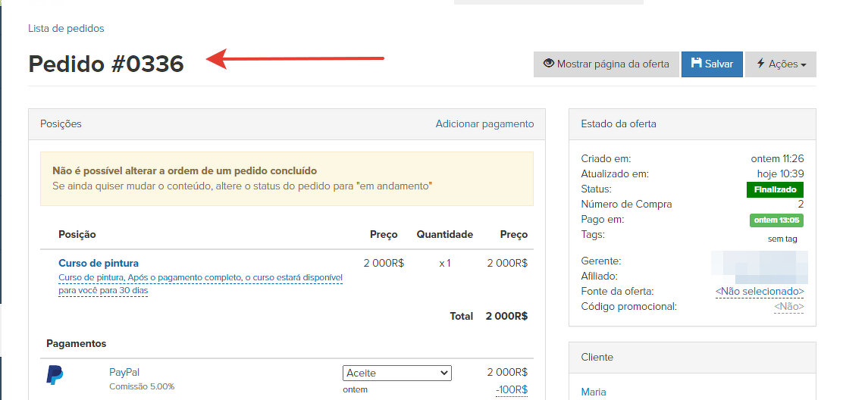Click the lightning bolt Ações icon
868x400 pixels.
pos(760,64)
